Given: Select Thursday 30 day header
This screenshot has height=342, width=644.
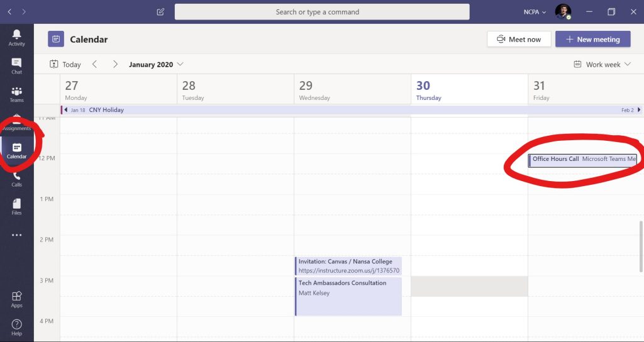Looking at the screenshot, I should tap(469, 90).
